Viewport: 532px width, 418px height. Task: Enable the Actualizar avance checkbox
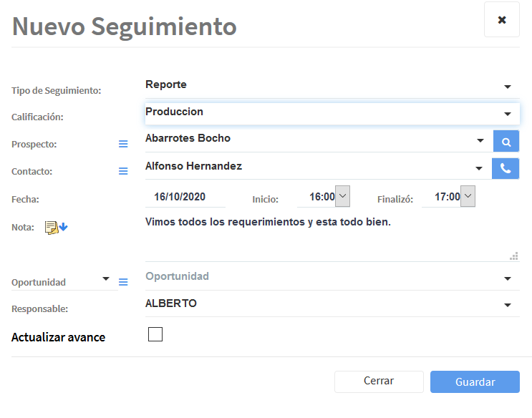click(x=155, y=334)
